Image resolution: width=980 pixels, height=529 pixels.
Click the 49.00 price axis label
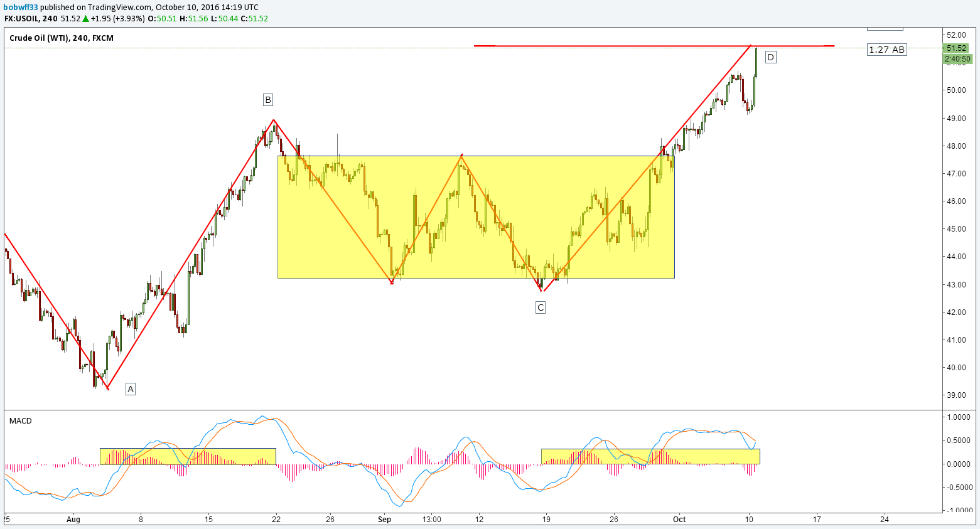(957, 118)
